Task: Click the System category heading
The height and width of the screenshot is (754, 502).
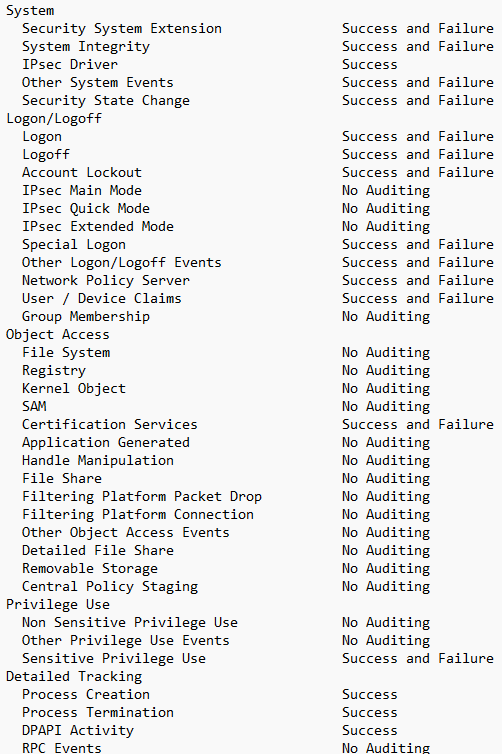Action: pos(30,11)
